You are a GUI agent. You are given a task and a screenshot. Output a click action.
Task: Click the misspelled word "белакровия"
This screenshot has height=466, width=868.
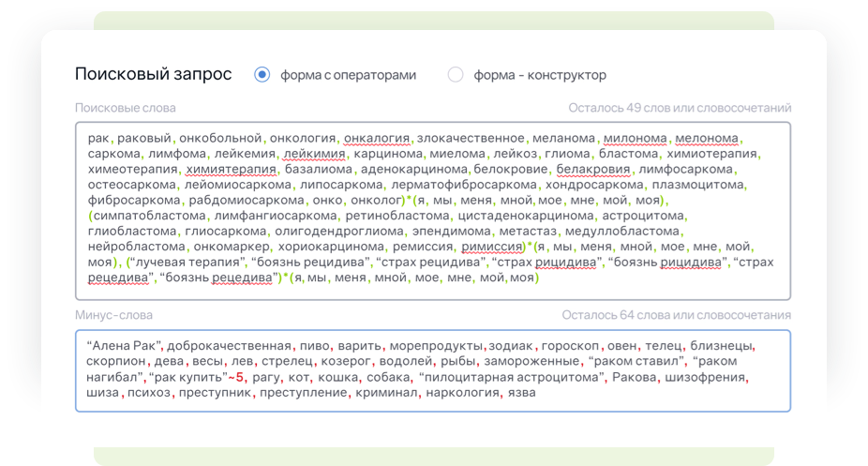pyautogui.click(x=592, y=169)
